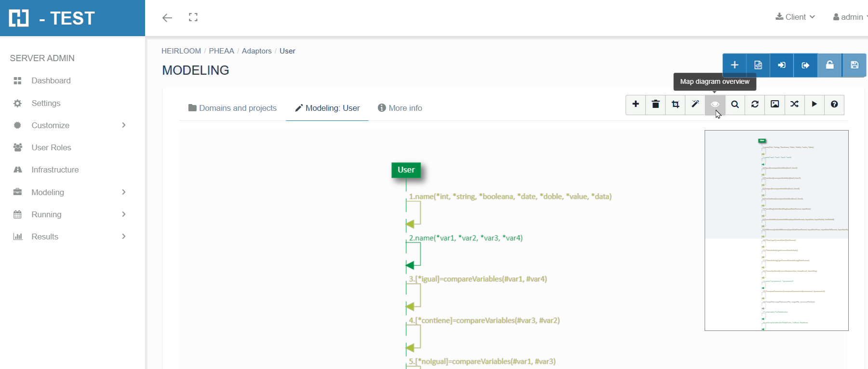Click the Adaptors breadcrumb link

click(256, 51)
